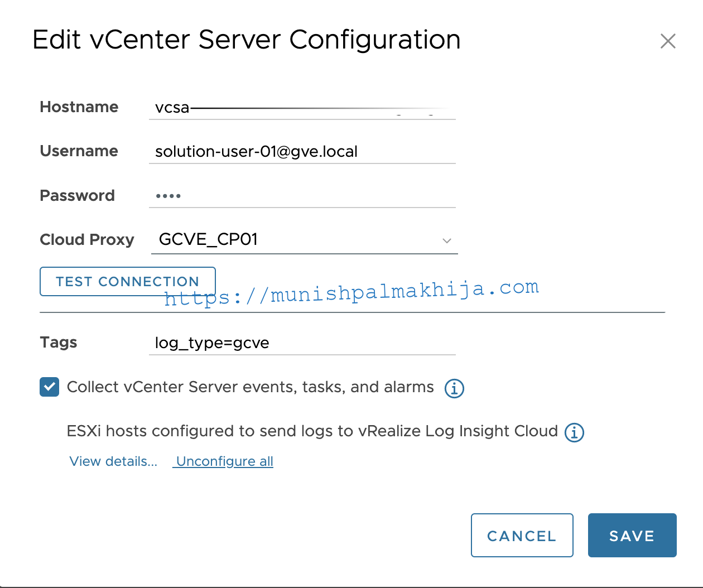Click into the Username field
This screenshot has width=703, height=588.
coord(302,151)
